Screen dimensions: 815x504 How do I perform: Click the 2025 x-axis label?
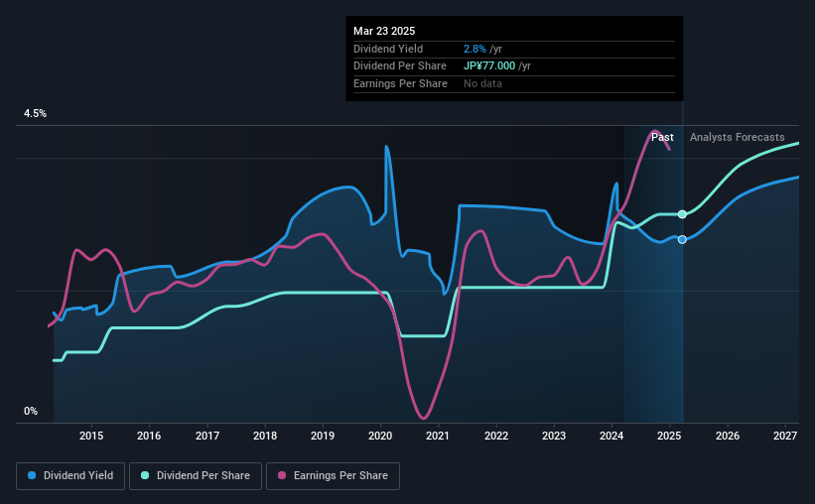669,436
